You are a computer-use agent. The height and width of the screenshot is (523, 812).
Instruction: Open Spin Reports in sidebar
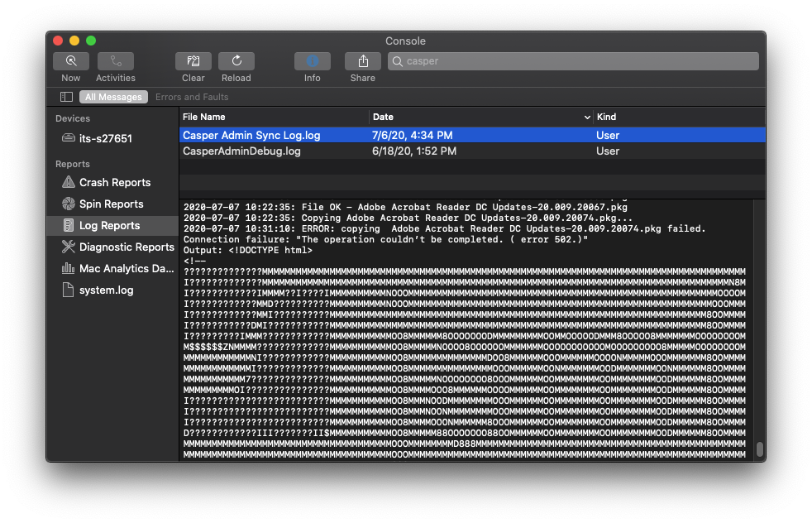coord(113,204)
